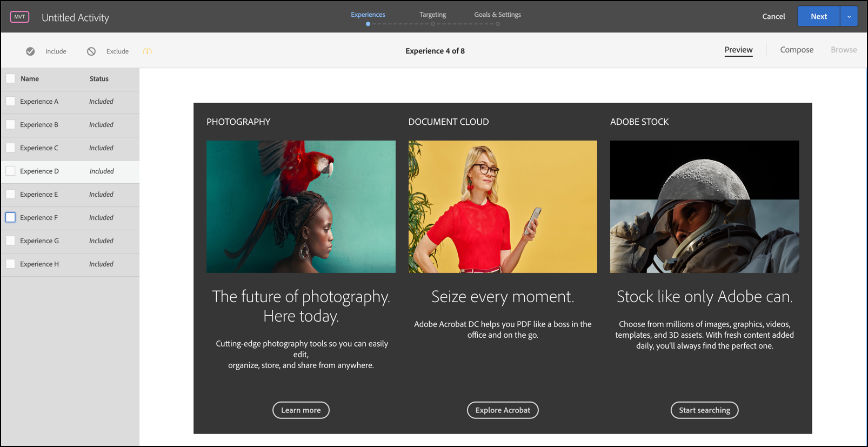This screenshot has height=447, width=868.
Task: Click the PHOTOGRAPHY section heading
Action: [x=238, y=122]
